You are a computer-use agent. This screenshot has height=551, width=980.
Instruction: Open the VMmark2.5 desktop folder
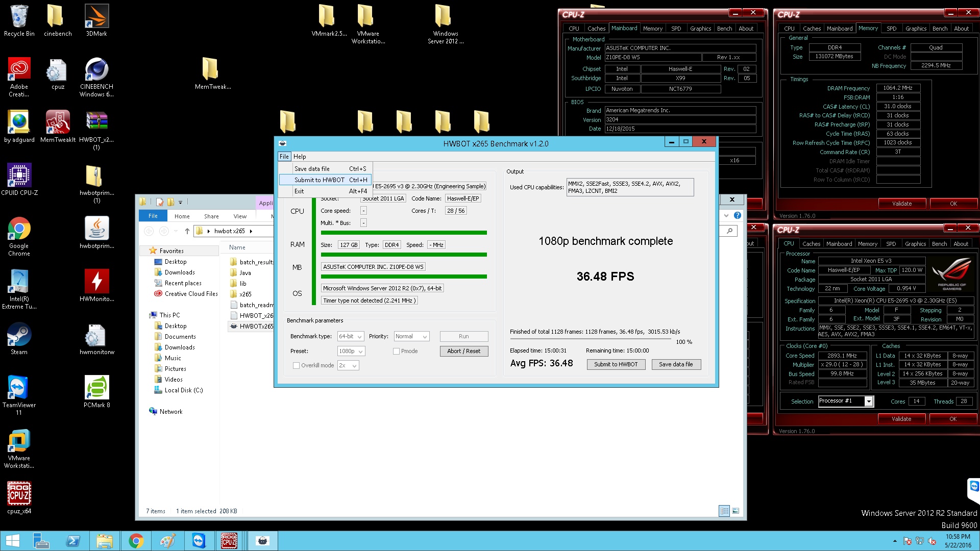coord(329,20)
